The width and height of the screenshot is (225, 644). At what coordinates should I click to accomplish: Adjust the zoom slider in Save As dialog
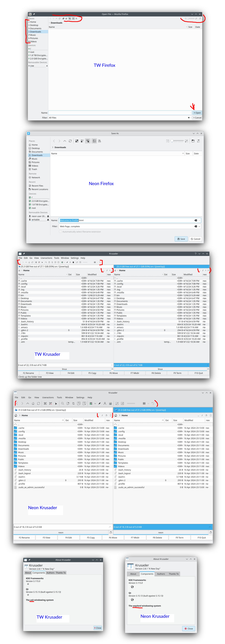coord(177,141)
